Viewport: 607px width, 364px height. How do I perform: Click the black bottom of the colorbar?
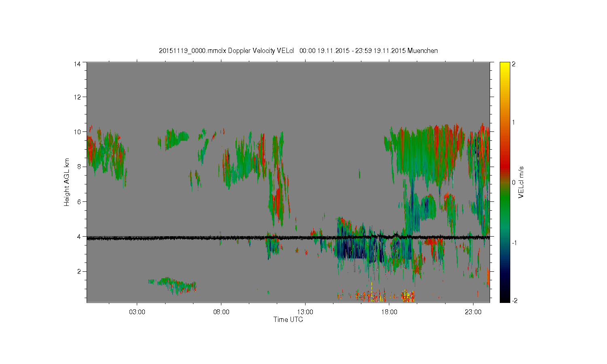pyautogui.click(x=505, y=298)
